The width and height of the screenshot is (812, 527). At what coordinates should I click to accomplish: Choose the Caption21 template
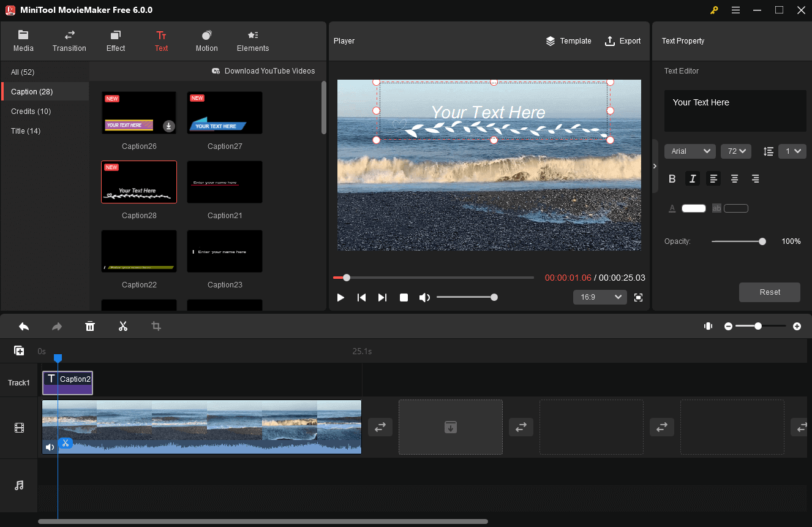[225, 182]
